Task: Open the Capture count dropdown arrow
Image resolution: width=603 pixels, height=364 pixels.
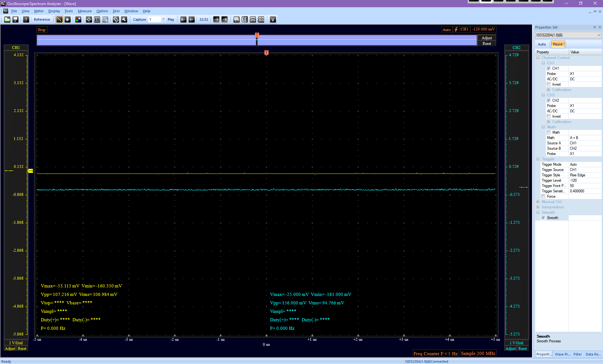Action: click(x=163, y=19)
